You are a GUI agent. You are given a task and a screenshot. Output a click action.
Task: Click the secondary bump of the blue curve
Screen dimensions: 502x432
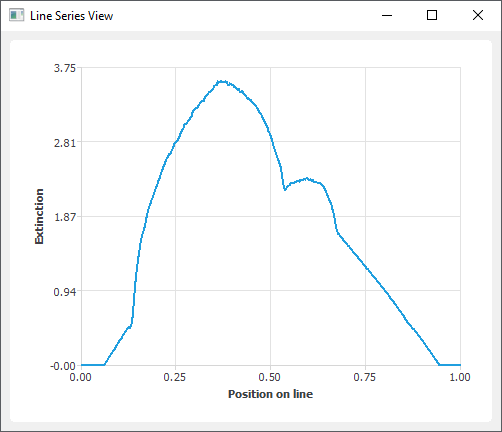pyautogui.click(x=307, y=179)
